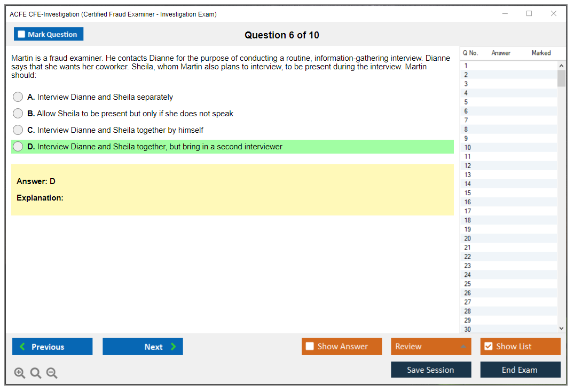Pick answer D radio button

18,147
